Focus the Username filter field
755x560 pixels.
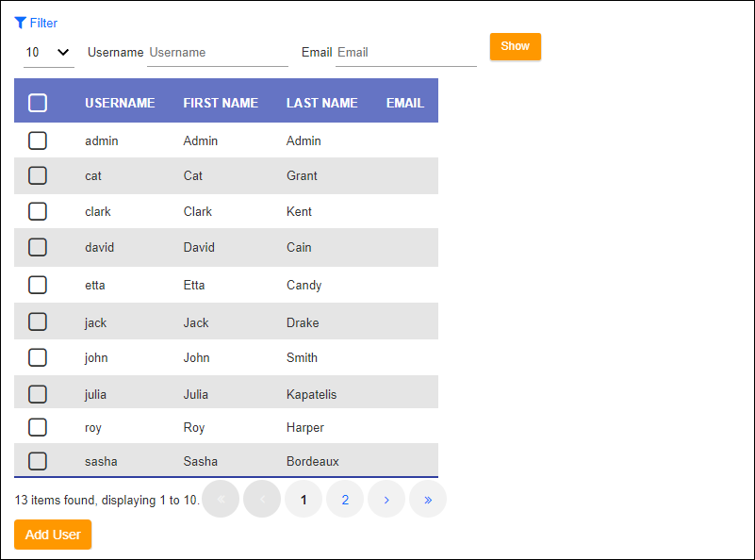click(218, 53)
